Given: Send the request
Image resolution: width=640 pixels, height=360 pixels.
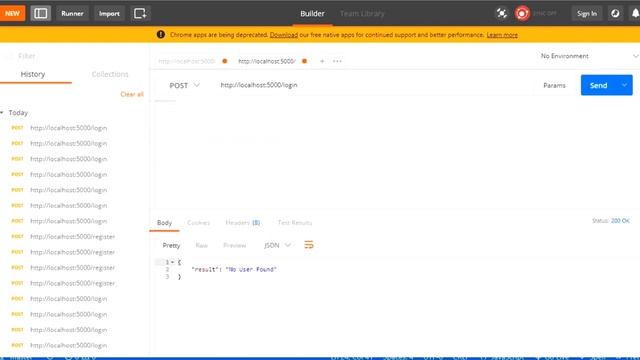Looking at the screenshot, I should [598, 85].
